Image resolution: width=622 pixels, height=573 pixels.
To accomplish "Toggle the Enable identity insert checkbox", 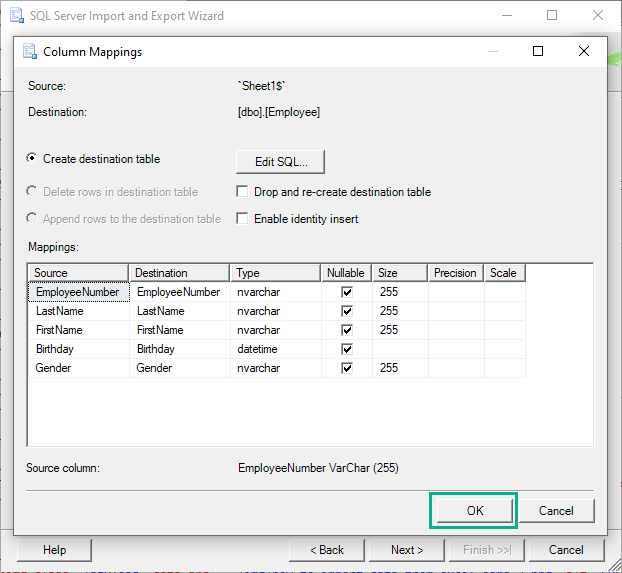I will [242, 218].
